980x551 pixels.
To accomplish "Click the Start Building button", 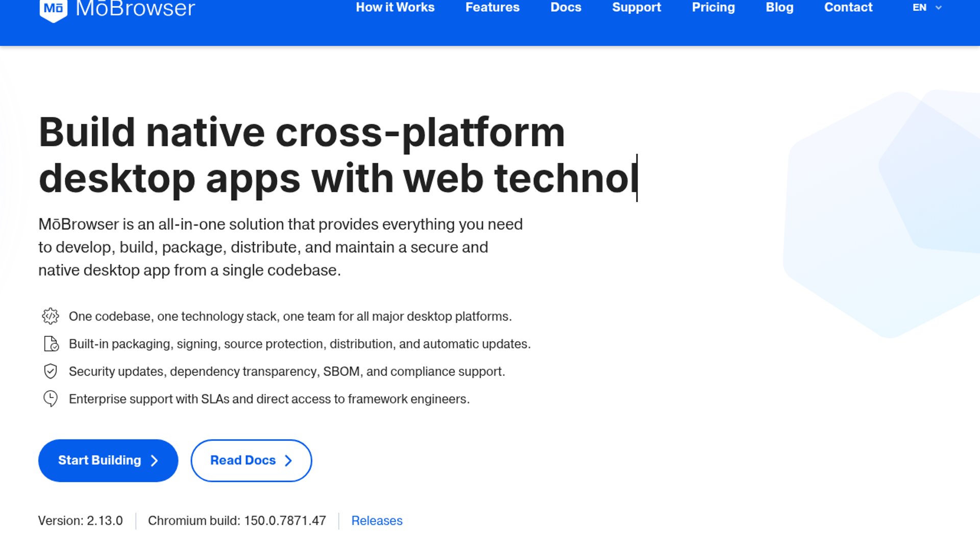I will point(108,461).
